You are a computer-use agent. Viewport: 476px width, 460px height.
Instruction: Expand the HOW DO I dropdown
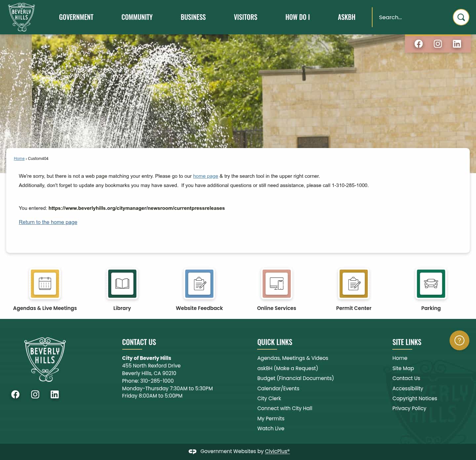(297, 17)
